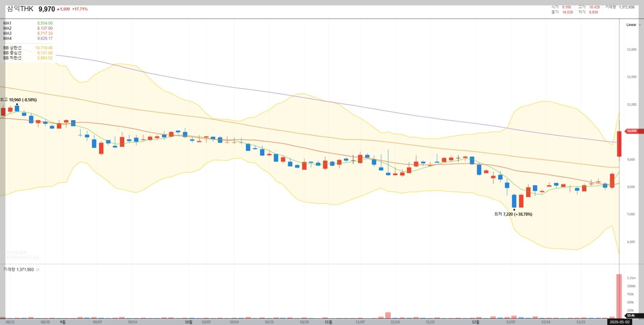The image size is (644, 325).
Task: Select the BB 중심선 legend label
Action: coord(13,53)
